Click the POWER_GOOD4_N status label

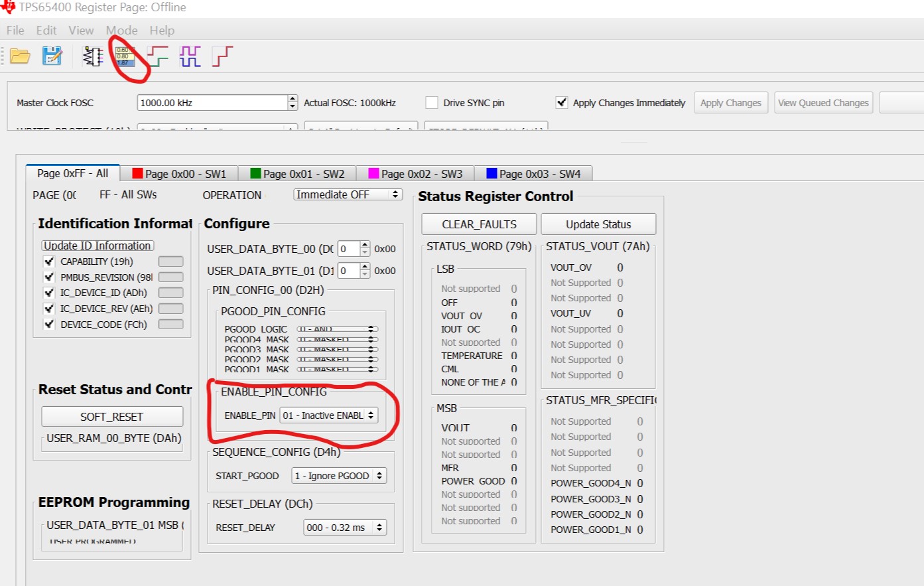coord(591,483)
